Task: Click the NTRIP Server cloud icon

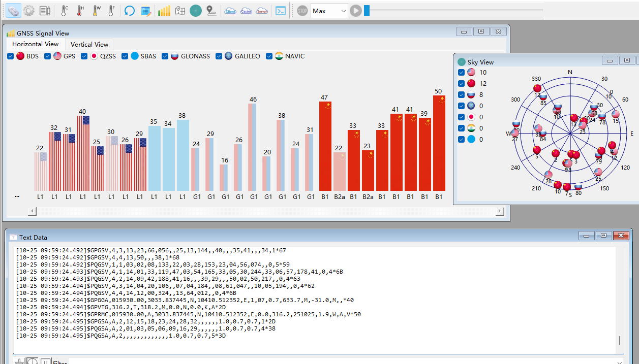Action: 262,11
